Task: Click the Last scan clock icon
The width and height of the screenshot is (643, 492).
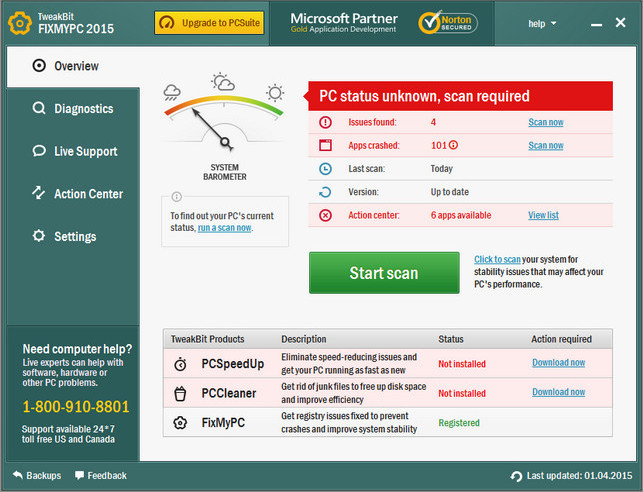Action: tap(325, 169)
